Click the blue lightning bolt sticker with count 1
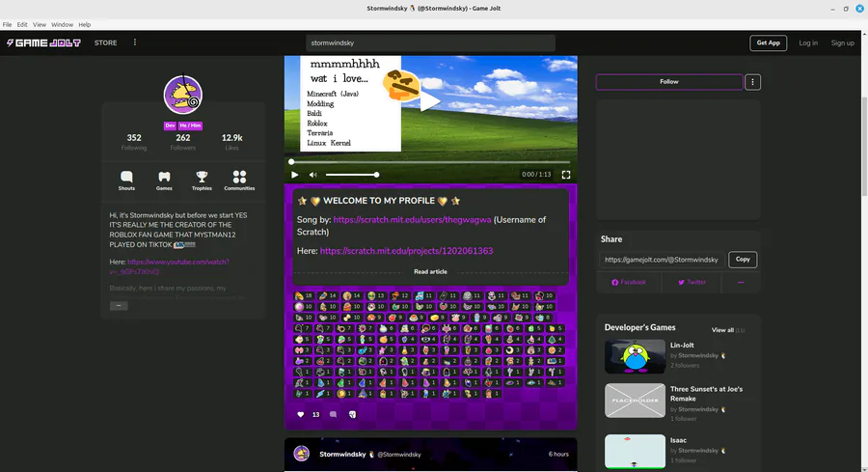 pyautogui.click(x=323, y=394)
